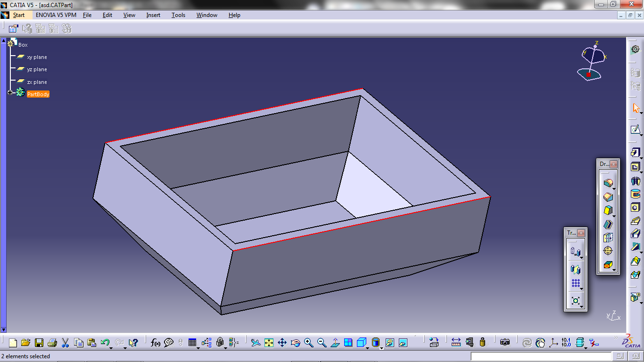This screenshot has height=362, width=644.
Task: Select the Mirror tool in the Transformation toolbar
Action: 576,270
